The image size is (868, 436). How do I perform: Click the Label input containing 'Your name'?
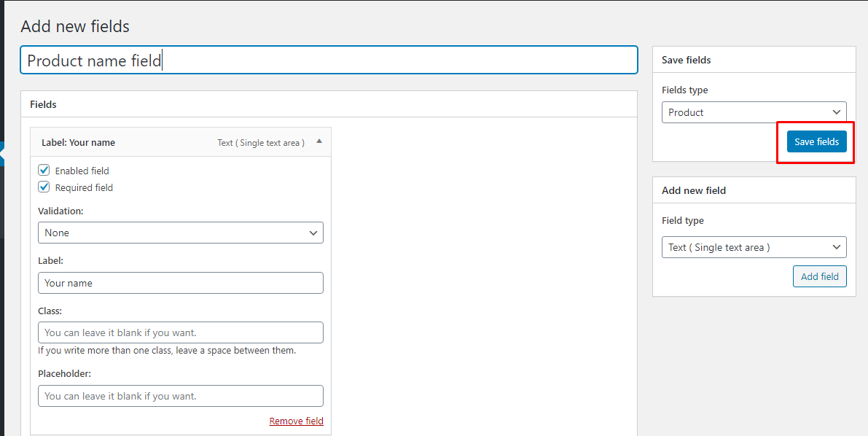[x=180, y=283]
